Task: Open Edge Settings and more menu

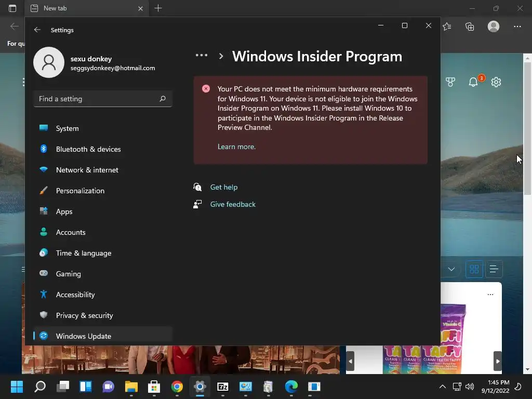Action: coord(517,26)
